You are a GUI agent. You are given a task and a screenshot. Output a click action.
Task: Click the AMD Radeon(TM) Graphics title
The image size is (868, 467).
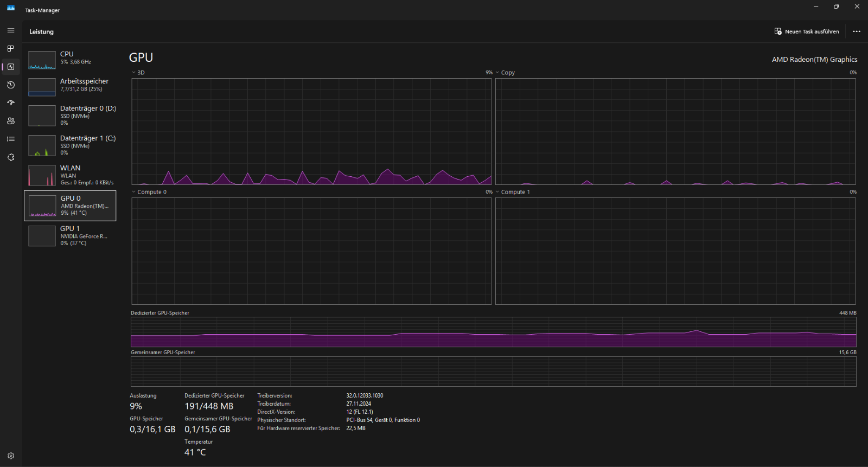815,60
